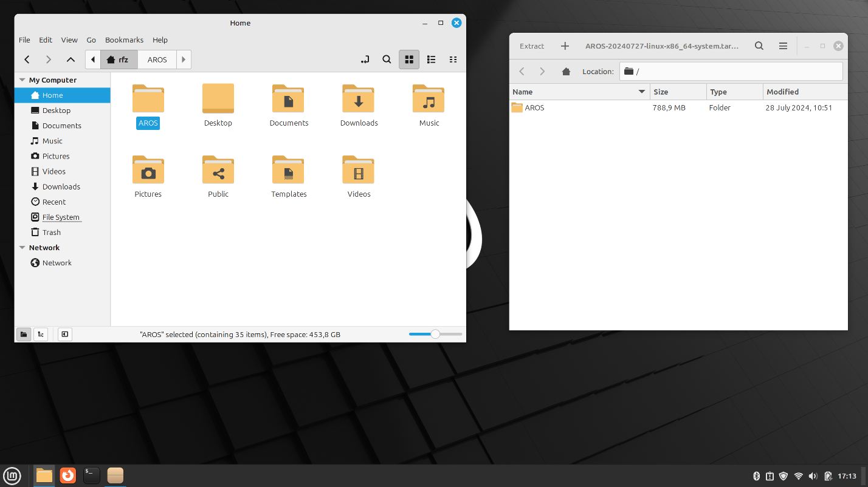Open search in the Home file manager

tap(387, 60)
